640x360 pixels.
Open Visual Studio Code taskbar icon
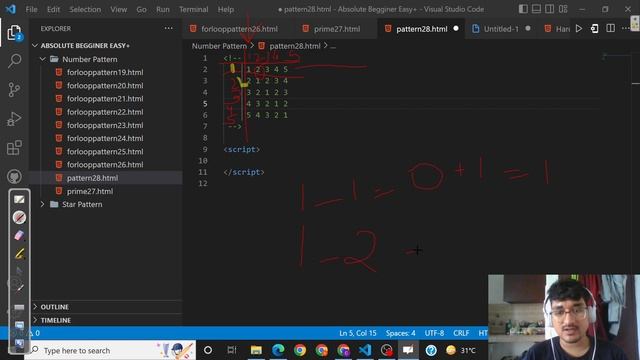[365, 350]
